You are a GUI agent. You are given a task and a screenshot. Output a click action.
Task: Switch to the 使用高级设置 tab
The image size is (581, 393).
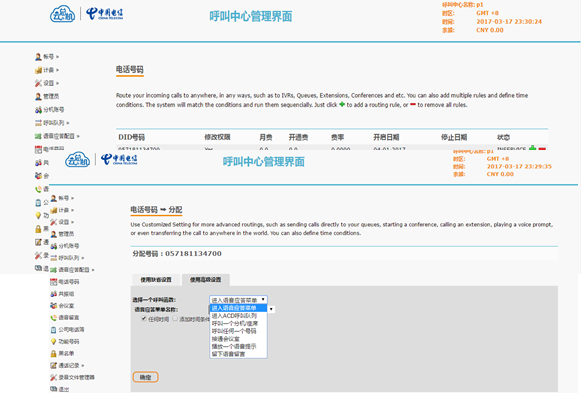206,280
